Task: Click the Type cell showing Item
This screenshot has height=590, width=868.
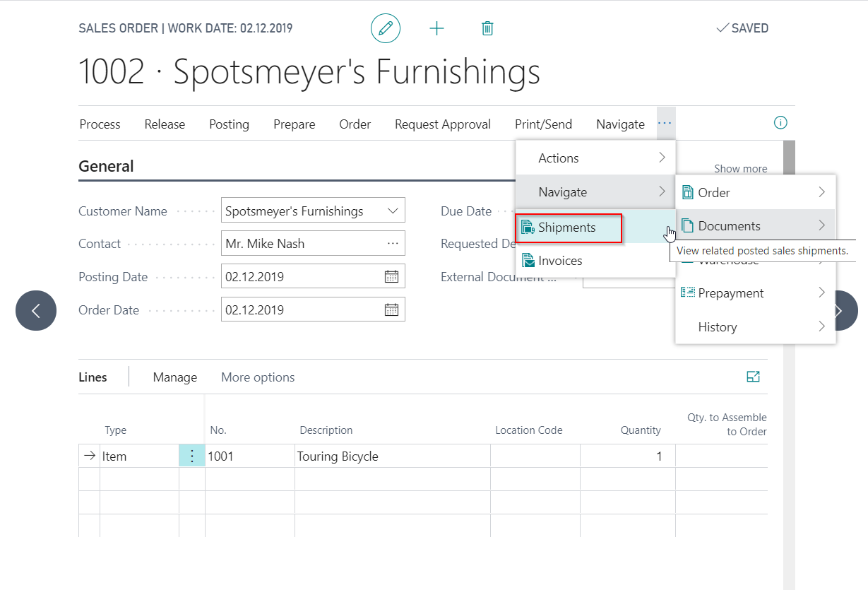Action: tap(139, 456)
